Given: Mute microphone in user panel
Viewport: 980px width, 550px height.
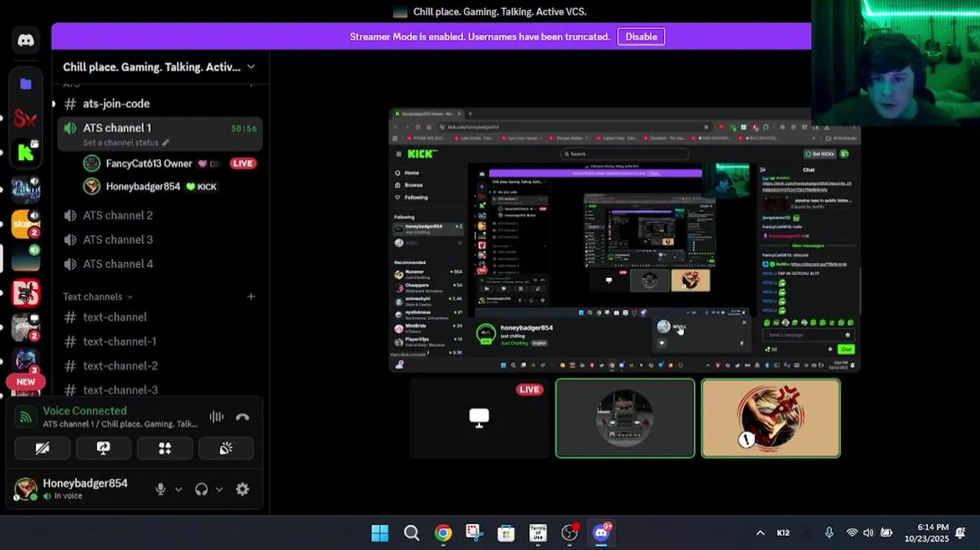Looking at the screenshot, I should pyautogui.click(x=160, y=490).
